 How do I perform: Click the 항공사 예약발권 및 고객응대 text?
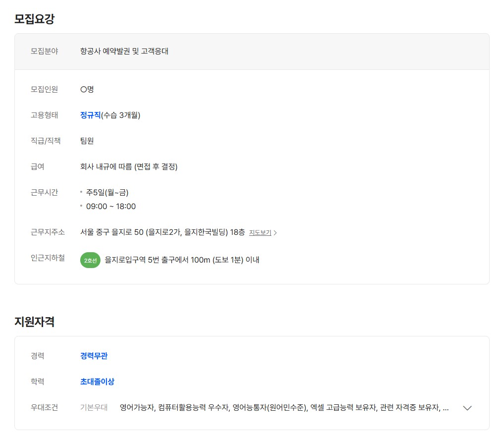tap(124, 51)
